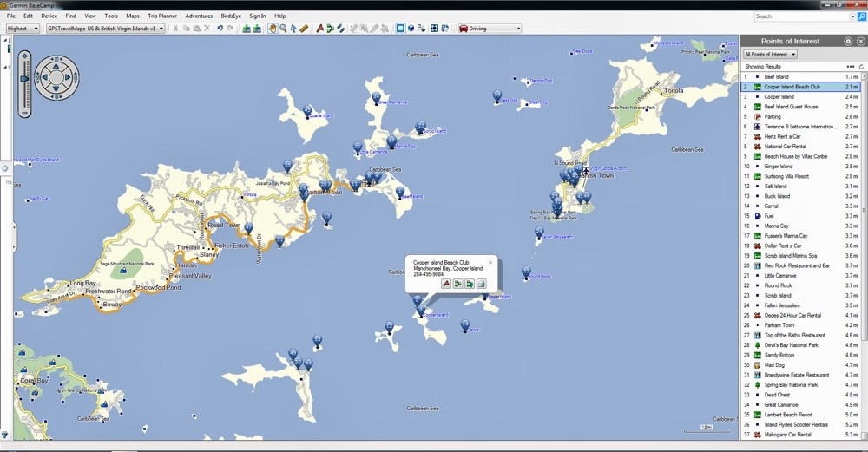Select Beef Island Guest House result

click(x=800, y=107)
